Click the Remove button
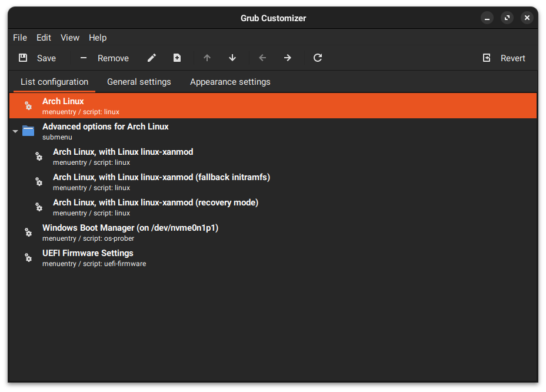 (x=105, y=58)
